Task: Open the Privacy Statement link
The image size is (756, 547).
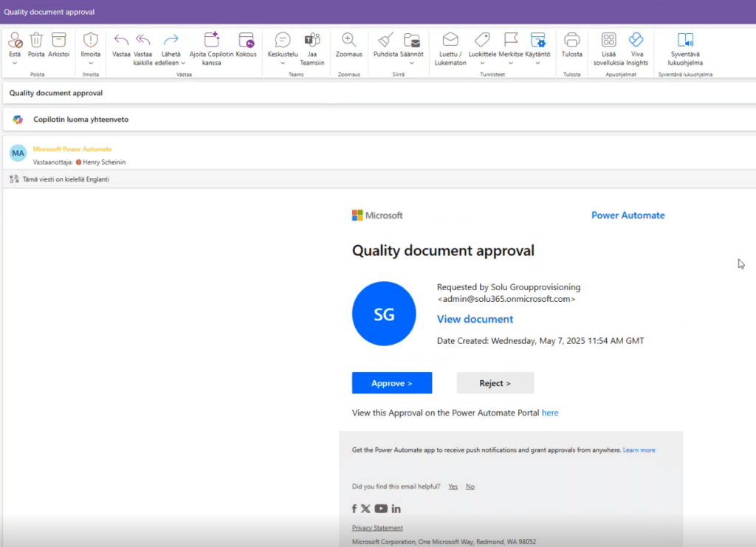Action: (377, 529)
